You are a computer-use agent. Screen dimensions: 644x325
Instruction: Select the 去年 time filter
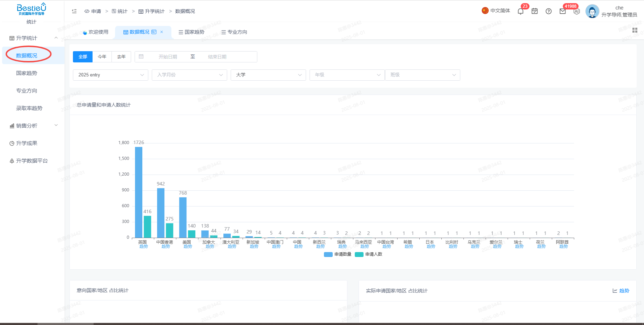click(x=121, y=57)
